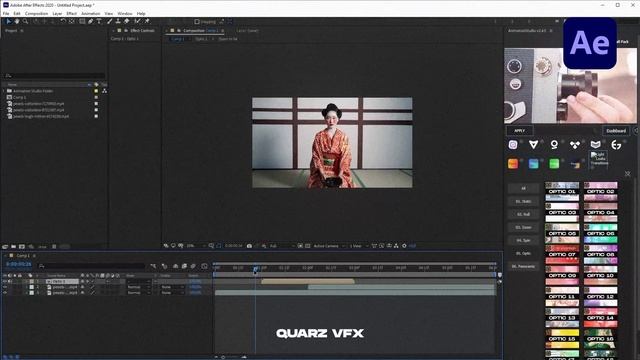Open the Composition menu
Screen dimensions: 640x360
click(36, 13)
